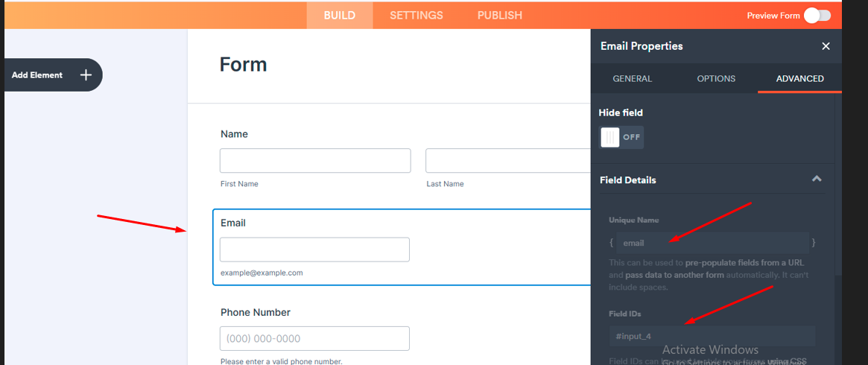
Task: Select the BUILD tab
Action: pos(340,15)
